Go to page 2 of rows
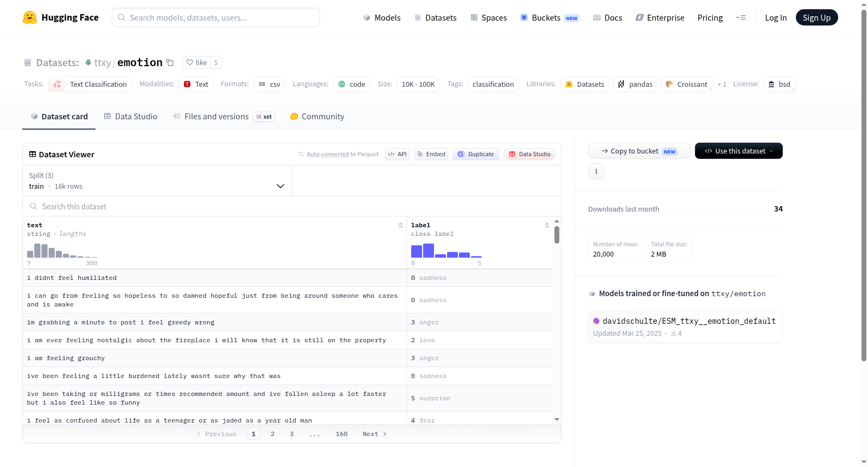This screenshot has width=868, height=467. (x=272, y=434)
